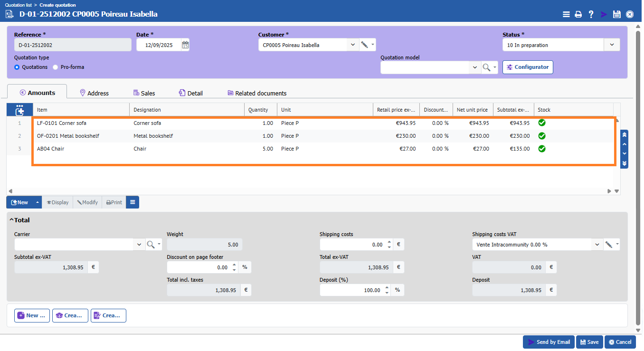
Task: Click the move to bottom double-chevron
Action: (x=625, y=163)
